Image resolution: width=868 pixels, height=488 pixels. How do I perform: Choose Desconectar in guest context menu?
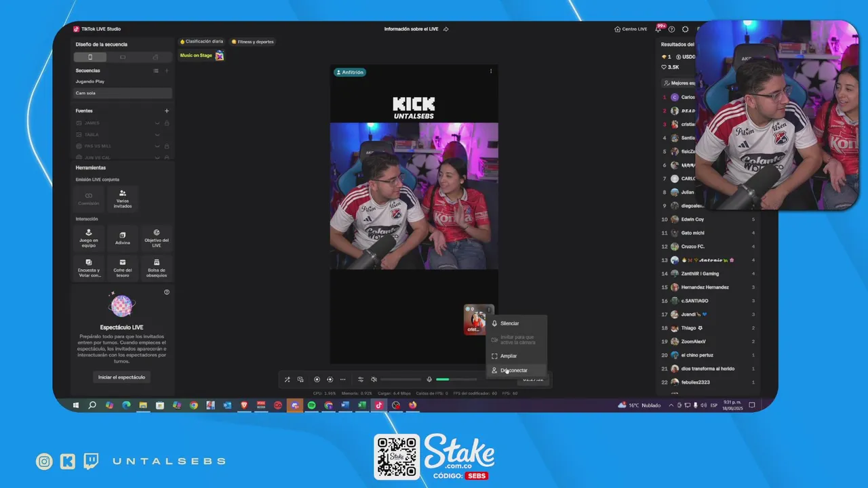point(516,370)
